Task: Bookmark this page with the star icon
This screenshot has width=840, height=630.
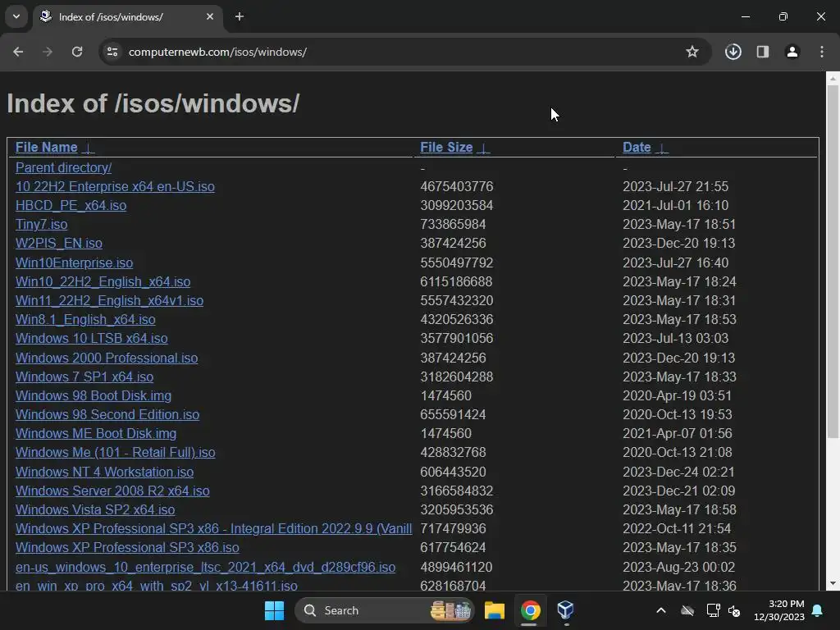Action: tap(692, 52)
